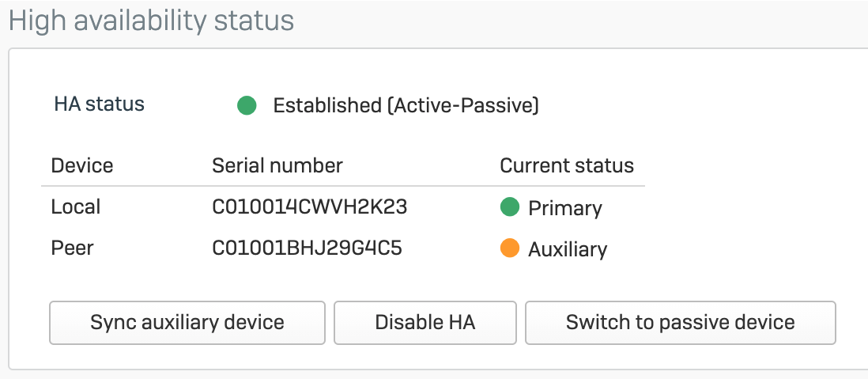Screen dimensions: 868x379
Task: Click local serial number C010014CWVH2K23
Action: (310, 207)
